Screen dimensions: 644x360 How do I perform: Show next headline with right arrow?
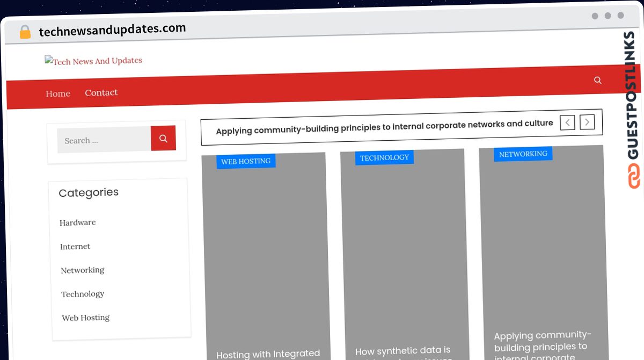coord(587,122)
